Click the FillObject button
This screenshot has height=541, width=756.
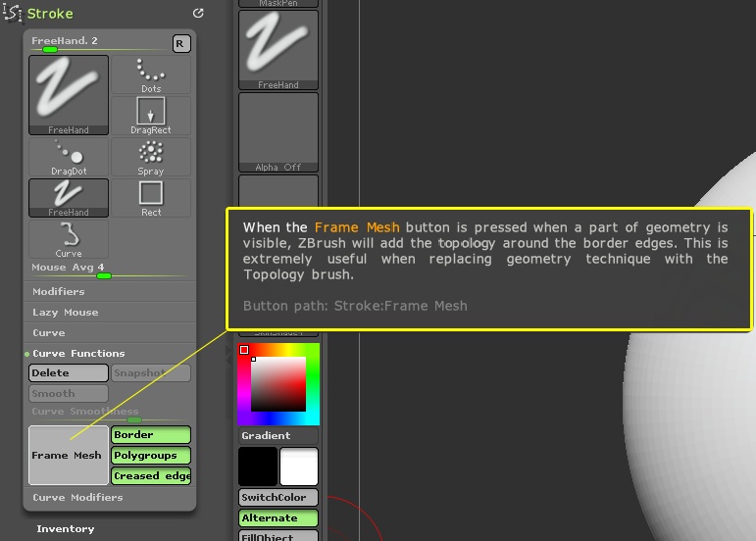(278, 536)
